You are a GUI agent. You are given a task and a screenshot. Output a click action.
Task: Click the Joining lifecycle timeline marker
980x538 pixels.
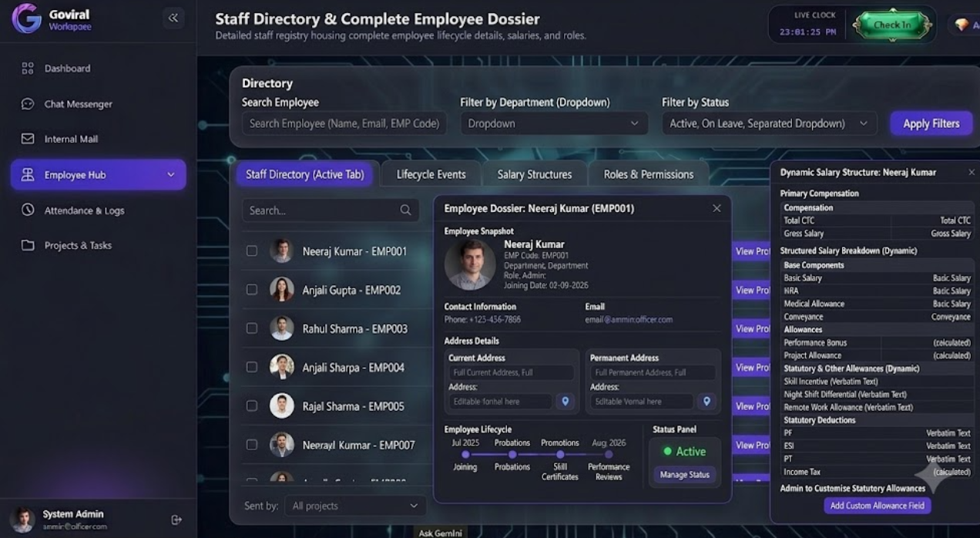pos(465,455)
